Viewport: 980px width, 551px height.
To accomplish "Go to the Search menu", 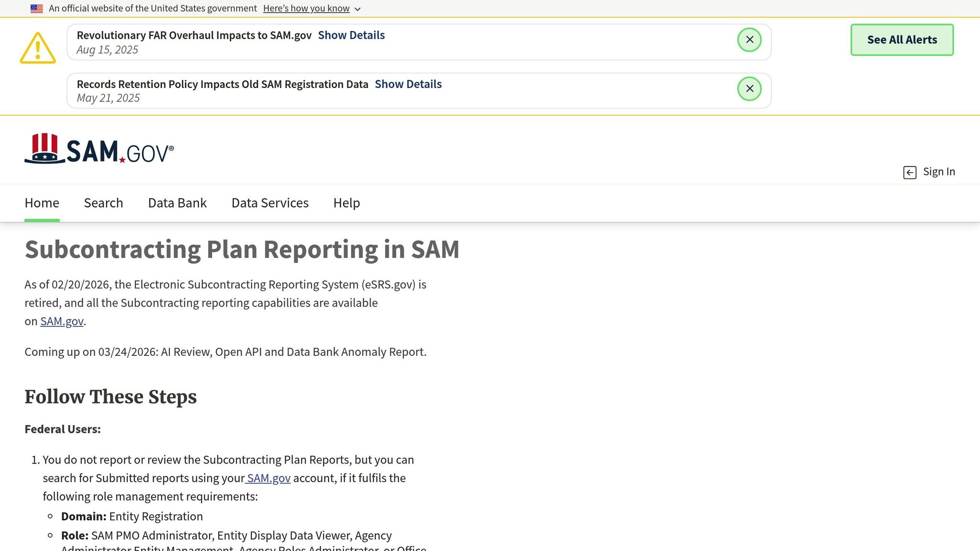I will (x=103, y=203).
